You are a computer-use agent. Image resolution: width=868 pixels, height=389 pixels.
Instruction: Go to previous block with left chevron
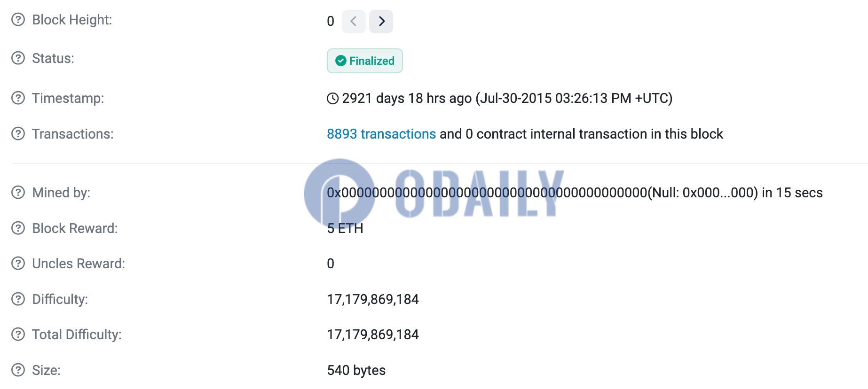354,22
